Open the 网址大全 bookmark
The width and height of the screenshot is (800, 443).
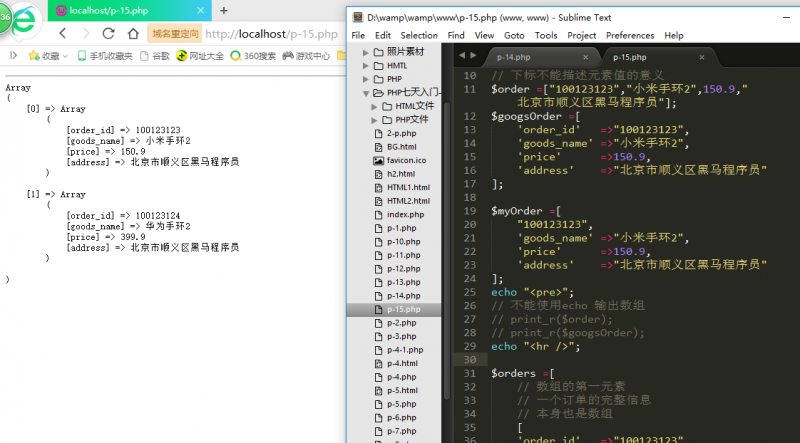pyautogui.click(x=199, y=56)
